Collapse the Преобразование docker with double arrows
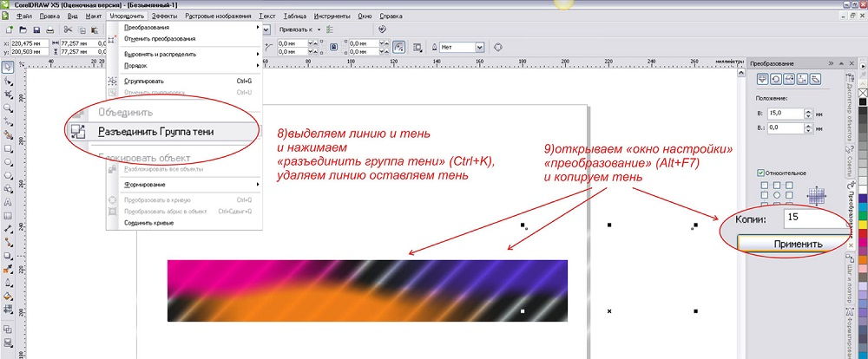Viewport: 868px width, 359px height. tap(831, 63)
